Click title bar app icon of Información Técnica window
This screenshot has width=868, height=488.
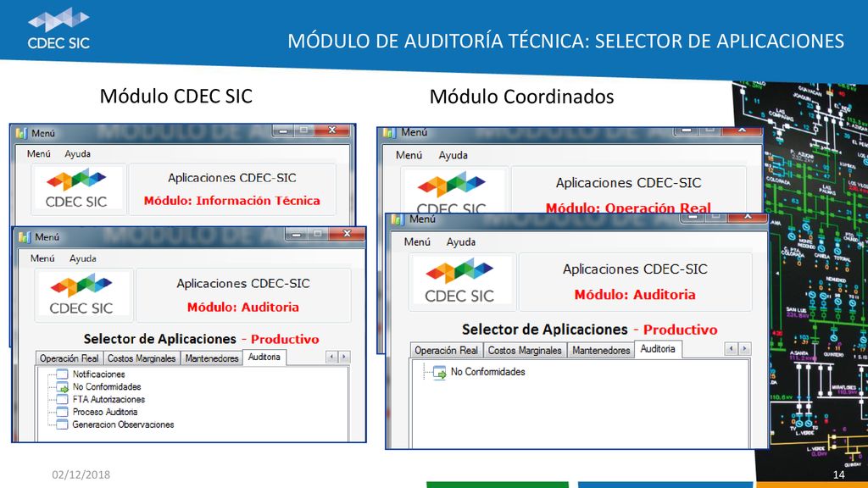pyautogui.click(x=21, y=133)
